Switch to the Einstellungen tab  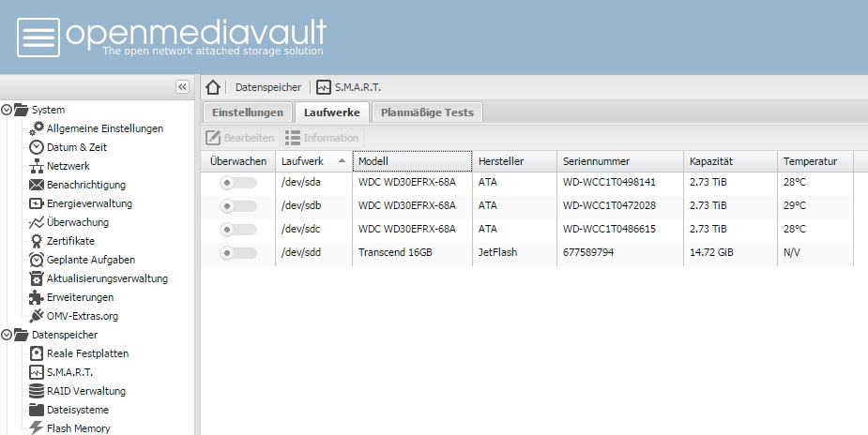point(248,112)
